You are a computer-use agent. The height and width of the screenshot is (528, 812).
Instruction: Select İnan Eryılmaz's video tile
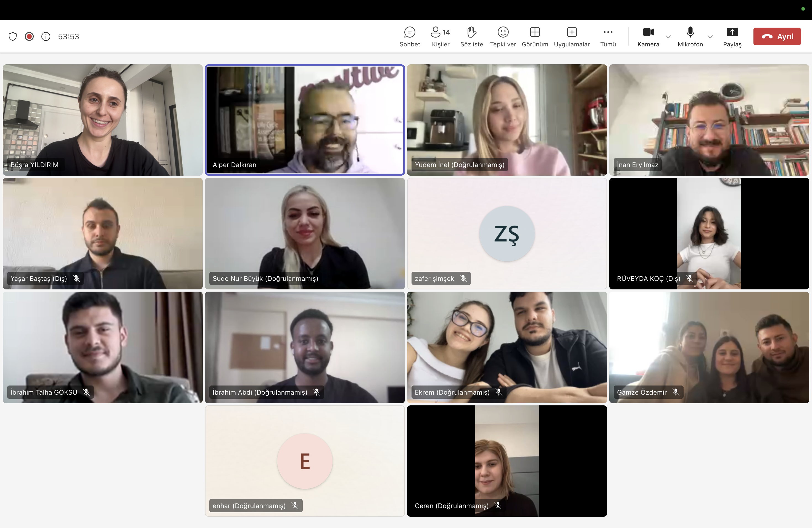point(709,119)
